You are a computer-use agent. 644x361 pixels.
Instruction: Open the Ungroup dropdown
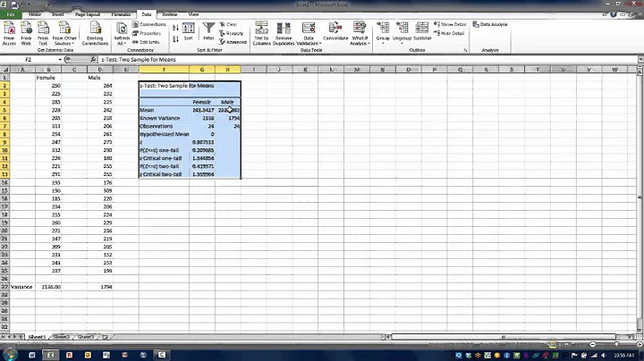402,33
